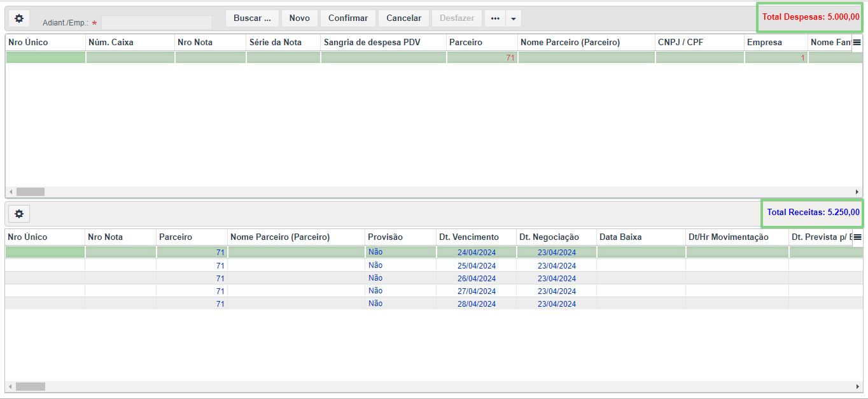Click lower grid scrollbar left arrow

[x=10, y=386]
